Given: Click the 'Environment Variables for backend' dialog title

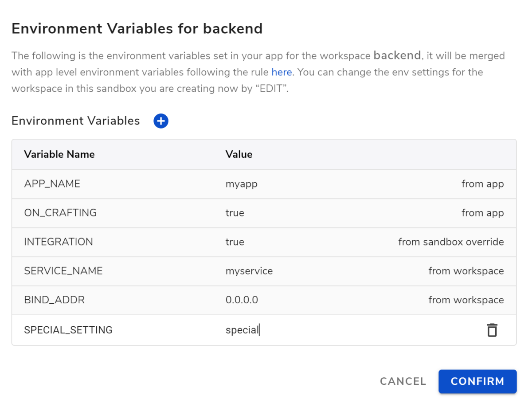Looking at the screenshot, I should [x=137, y=29].
